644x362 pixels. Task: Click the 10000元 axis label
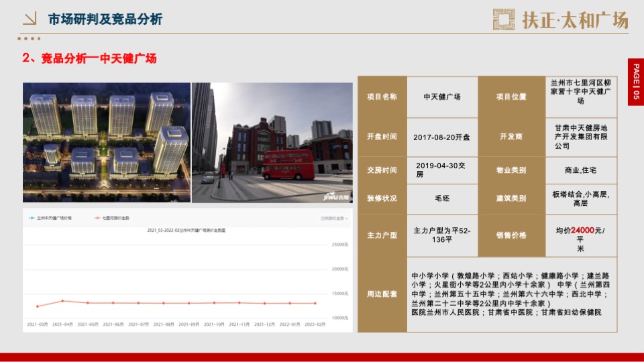click(339, 318)
